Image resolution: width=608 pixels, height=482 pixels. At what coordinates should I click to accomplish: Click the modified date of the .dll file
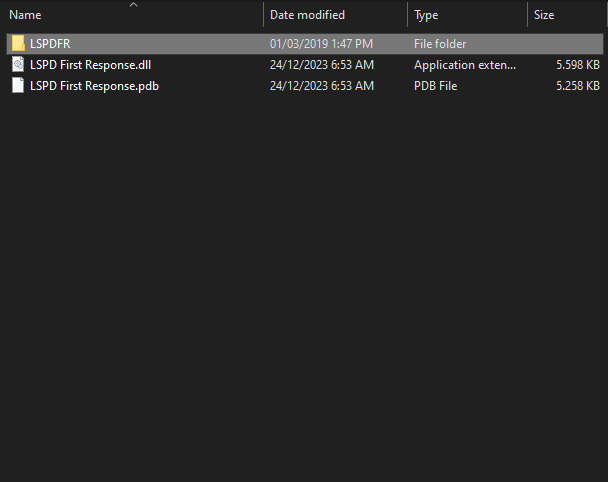pos(322,65)
